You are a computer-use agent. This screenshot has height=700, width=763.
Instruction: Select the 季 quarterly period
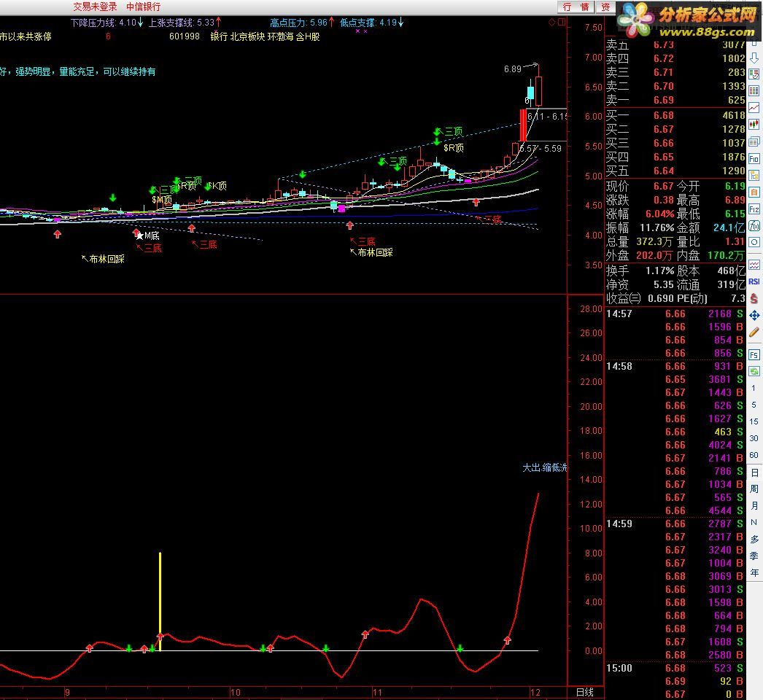click(754, 556)
